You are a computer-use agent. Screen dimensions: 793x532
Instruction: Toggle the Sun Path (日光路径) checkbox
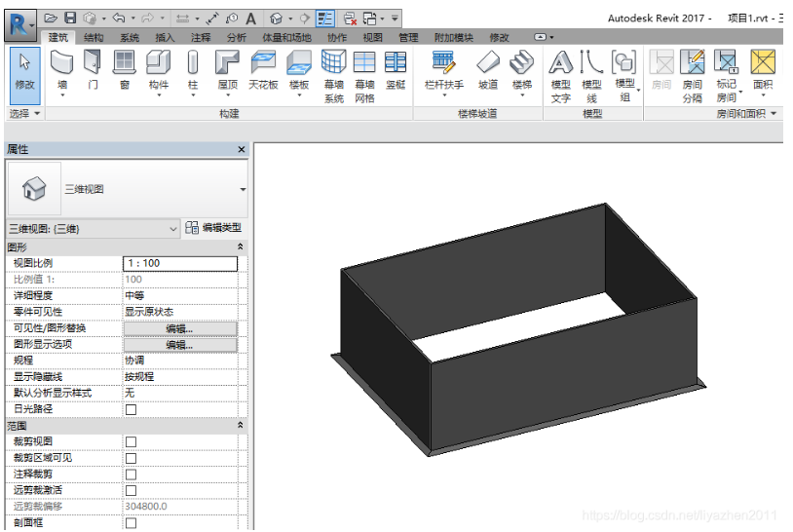131,409
